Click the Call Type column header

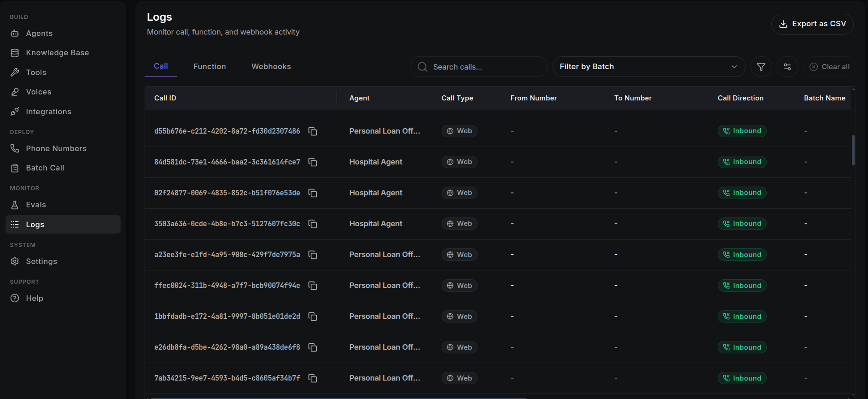457,98
